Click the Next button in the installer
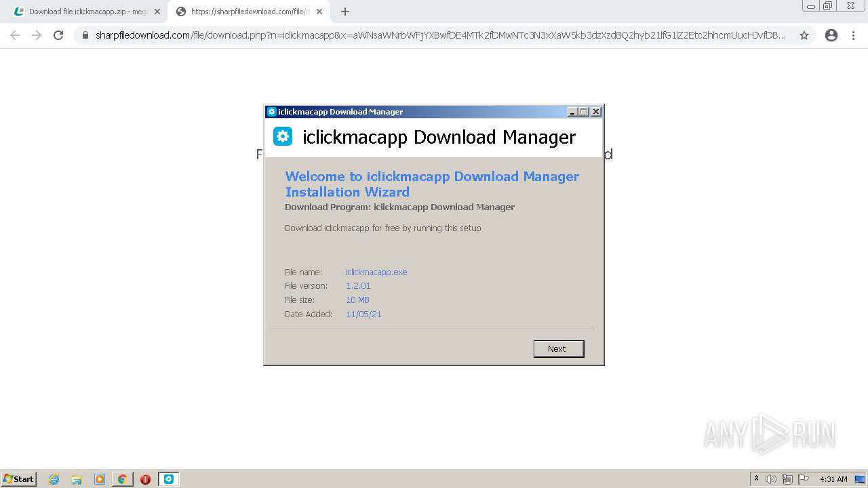 [559, 348]
